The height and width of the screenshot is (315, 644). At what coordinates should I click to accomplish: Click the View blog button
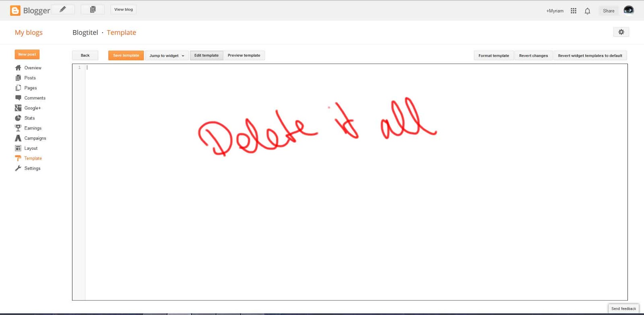tap(124, 9)
